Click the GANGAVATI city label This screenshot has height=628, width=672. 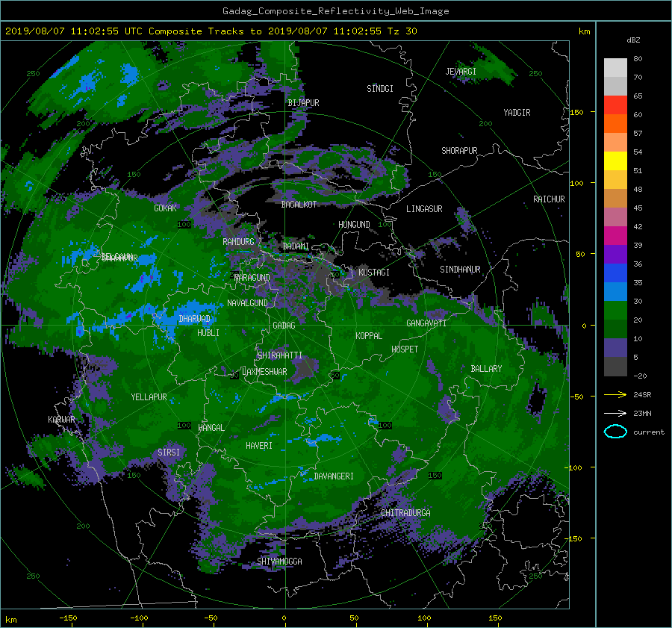pyautogui.click(x=426, y=323)
